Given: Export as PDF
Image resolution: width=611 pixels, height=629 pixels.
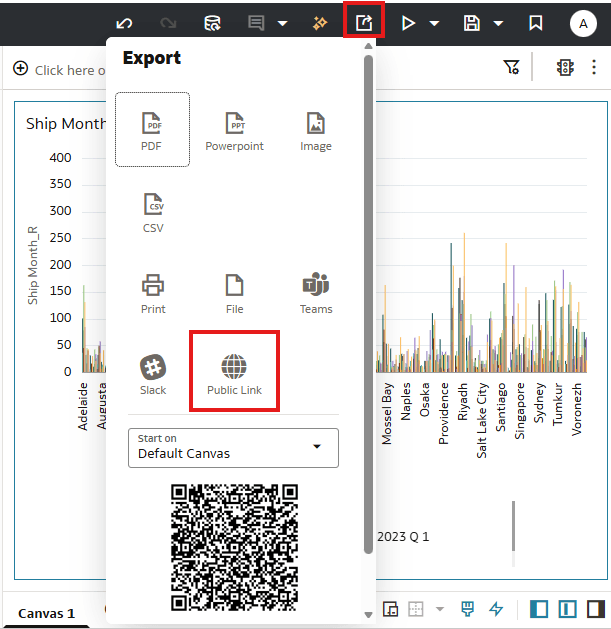Looking at the screenshot, I should pos(152,130).
